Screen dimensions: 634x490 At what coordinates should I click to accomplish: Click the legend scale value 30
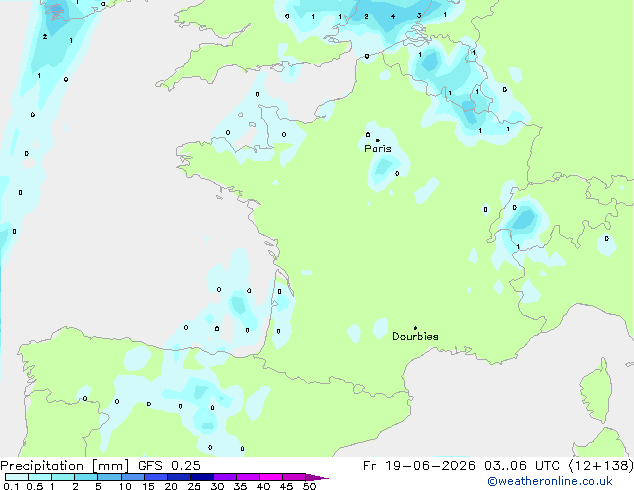tap(217, 486)
